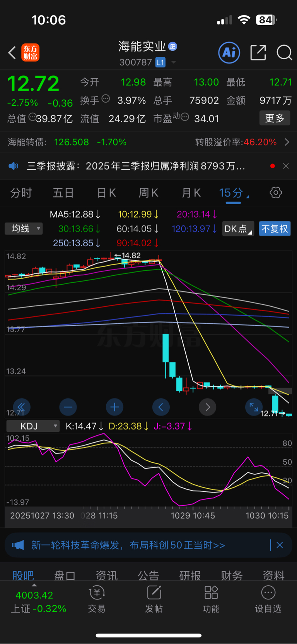Expand chart to fullscreen icon
This screenshot has height=644, width=297.
pos(254,407)
